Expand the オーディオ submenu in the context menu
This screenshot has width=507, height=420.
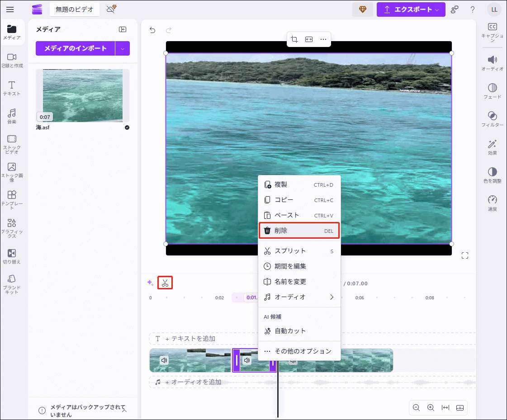299,297
